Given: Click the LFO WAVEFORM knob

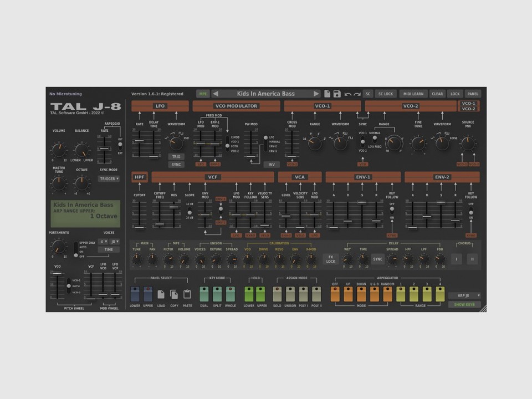Looking at the screenshot, I should point(176,144).
